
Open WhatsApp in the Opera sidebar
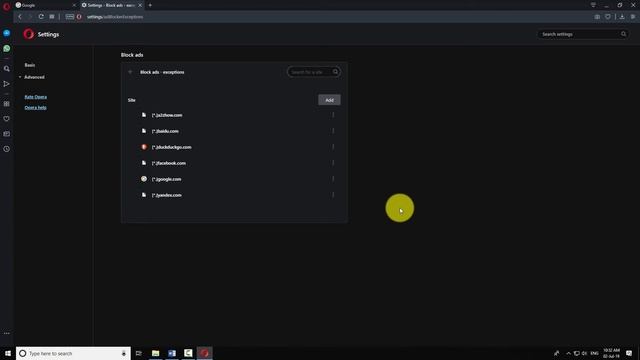tap(7, 49)
